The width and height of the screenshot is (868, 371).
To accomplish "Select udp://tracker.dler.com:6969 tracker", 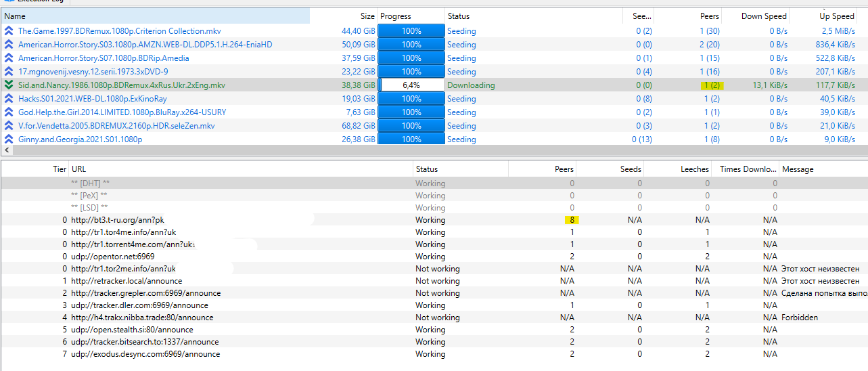I will coord(139,305).
